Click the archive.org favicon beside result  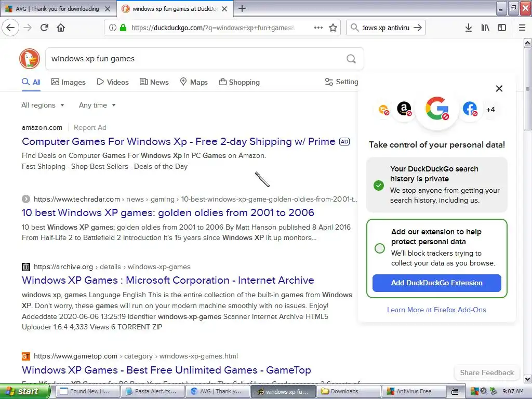26,267
